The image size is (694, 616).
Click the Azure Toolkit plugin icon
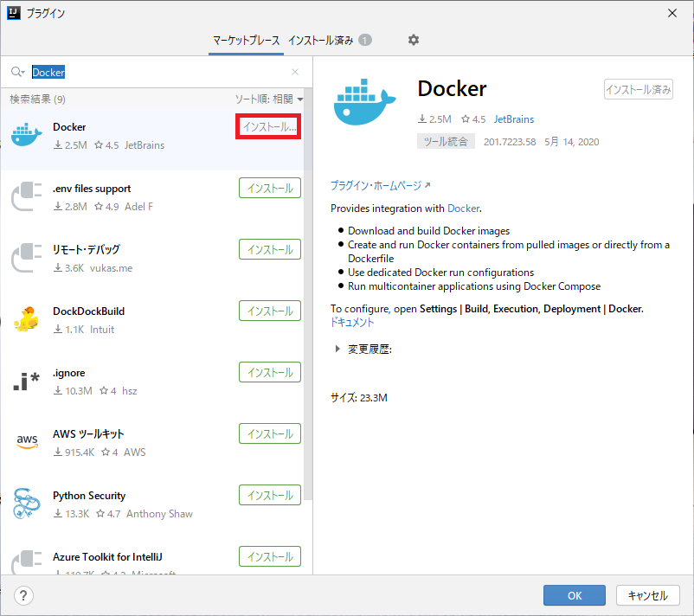(27, 562)
